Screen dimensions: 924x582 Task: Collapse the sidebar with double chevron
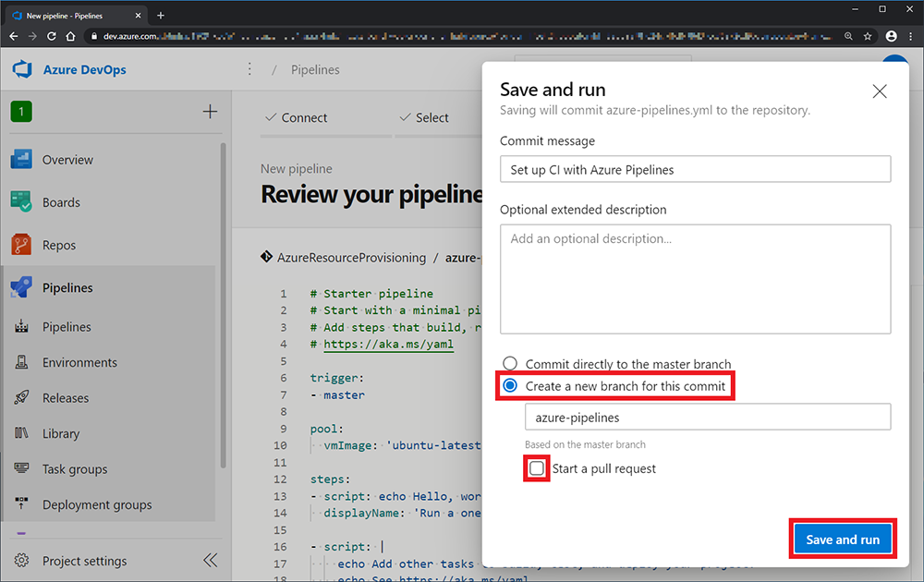[211, 560]
